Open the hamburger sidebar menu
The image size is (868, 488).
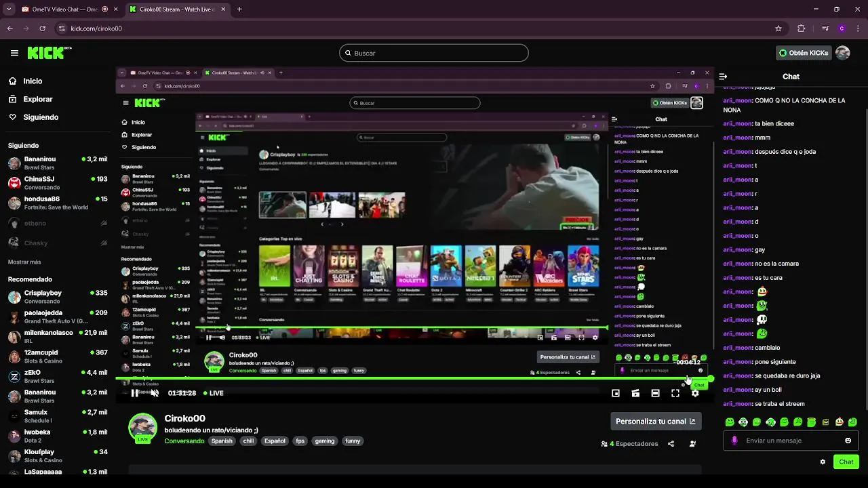(x=14, y=53)
